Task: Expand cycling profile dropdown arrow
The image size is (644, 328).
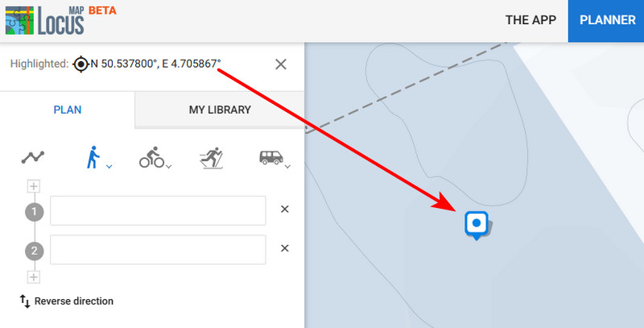Action: pyautogui.click(x=169, y=166)
